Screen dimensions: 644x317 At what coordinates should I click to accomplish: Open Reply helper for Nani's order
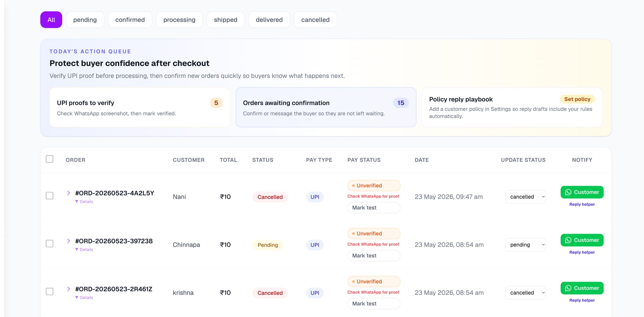pyautogui.click(x=582, y=205)
